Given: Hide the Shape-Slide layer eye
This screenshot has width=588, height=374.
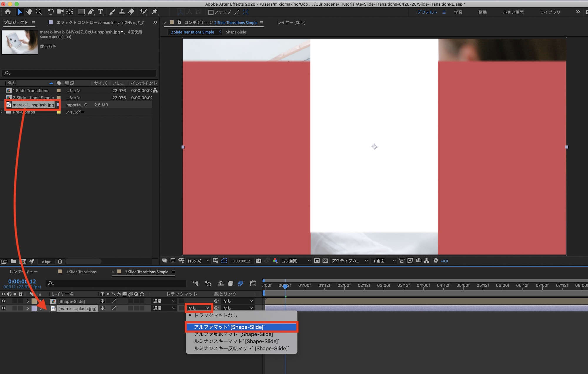Looking at the screenshot, I should tap(4, 301).
